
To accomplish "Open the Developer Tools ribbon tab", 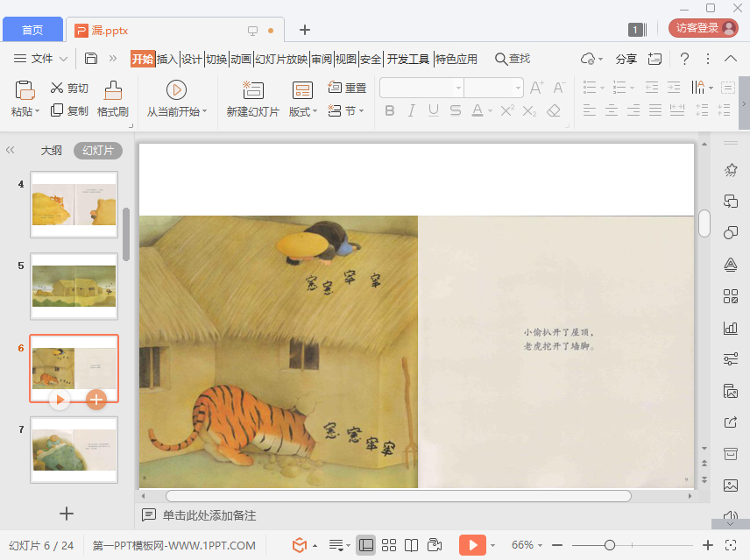I will [408, 59].
